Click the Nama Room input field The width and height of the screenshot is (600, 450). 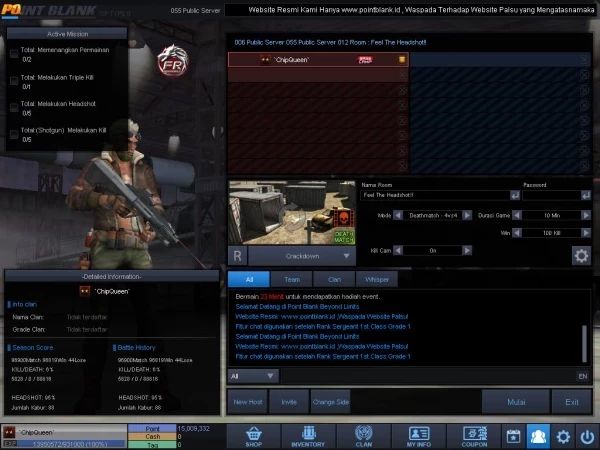click(x=435, y=196)
